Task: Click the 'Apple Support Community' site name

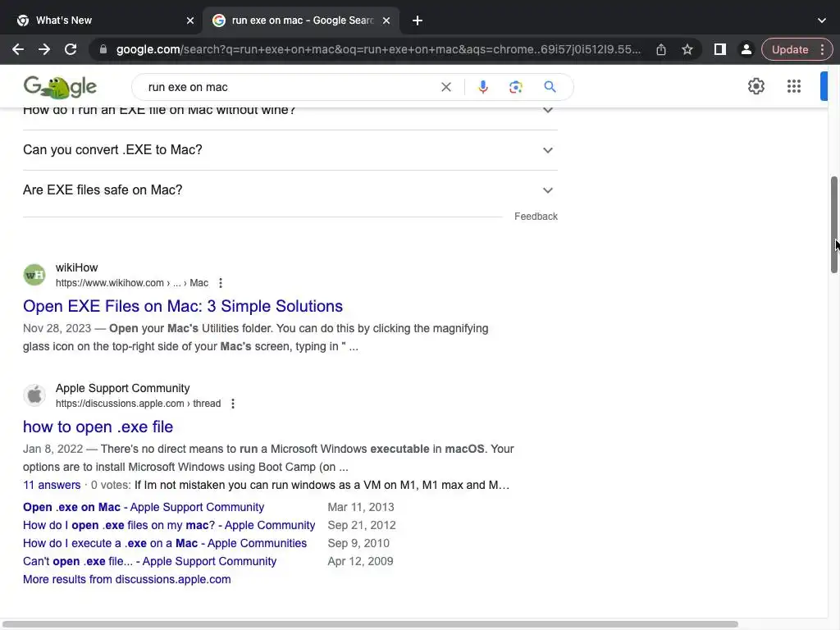Action: tap(123, 388)
